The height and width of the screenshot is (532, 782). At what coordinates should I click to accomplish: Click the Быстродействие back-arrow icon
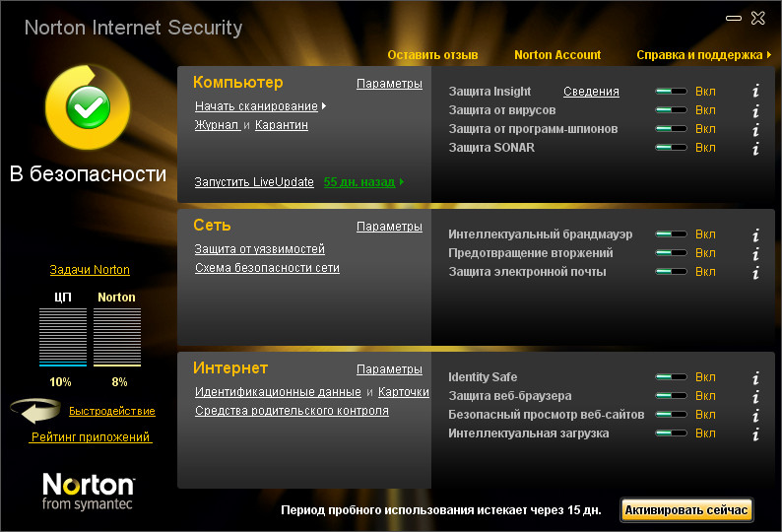click(36, 411)
